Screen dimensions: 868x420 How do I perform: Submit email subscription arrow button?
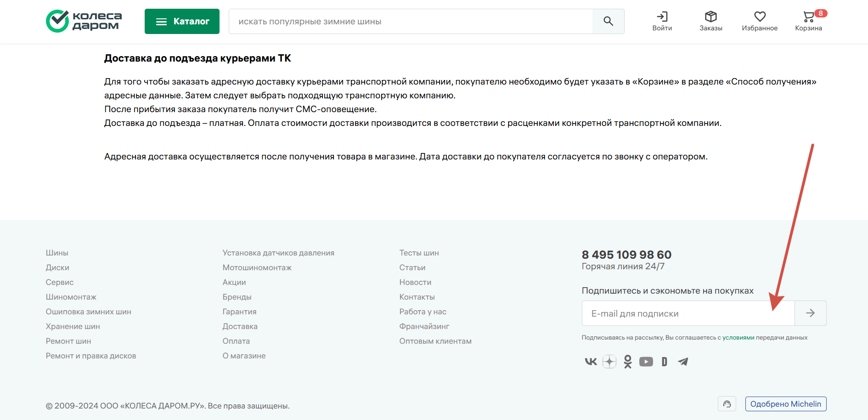[x=811, y=313]
